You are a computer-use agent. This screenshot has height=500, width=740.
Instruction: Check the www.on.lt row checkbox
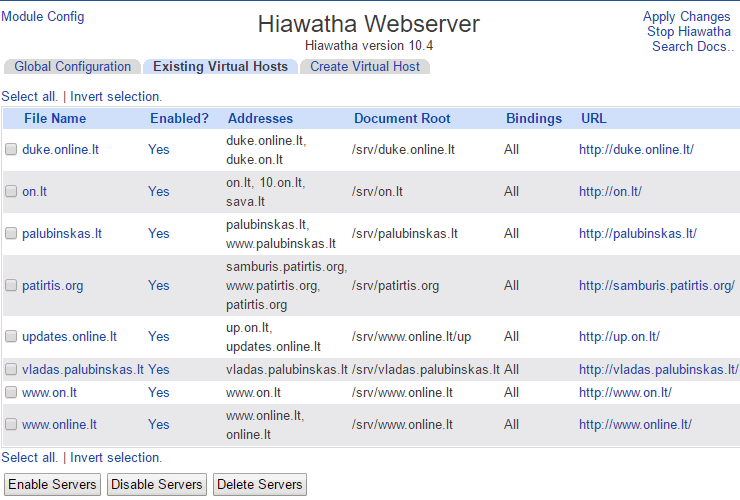coord(11,392)
